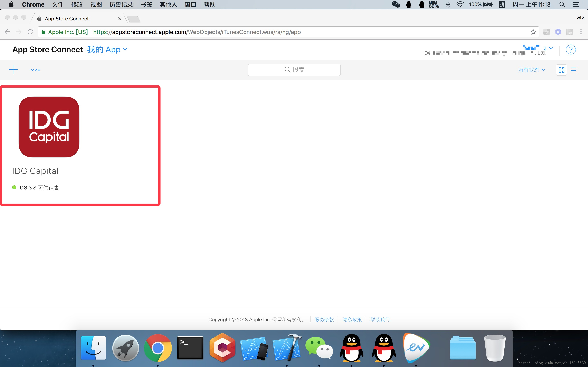588x367 pixels.
Task: Open the Trash in dock
Action: coord(495,348)
